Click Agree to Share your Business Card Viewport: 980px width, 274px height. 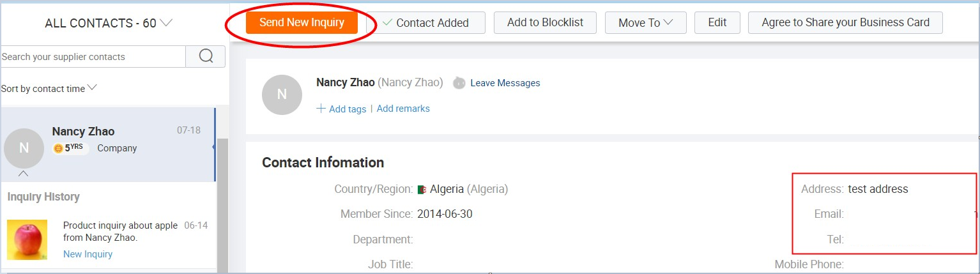(845, 23)
